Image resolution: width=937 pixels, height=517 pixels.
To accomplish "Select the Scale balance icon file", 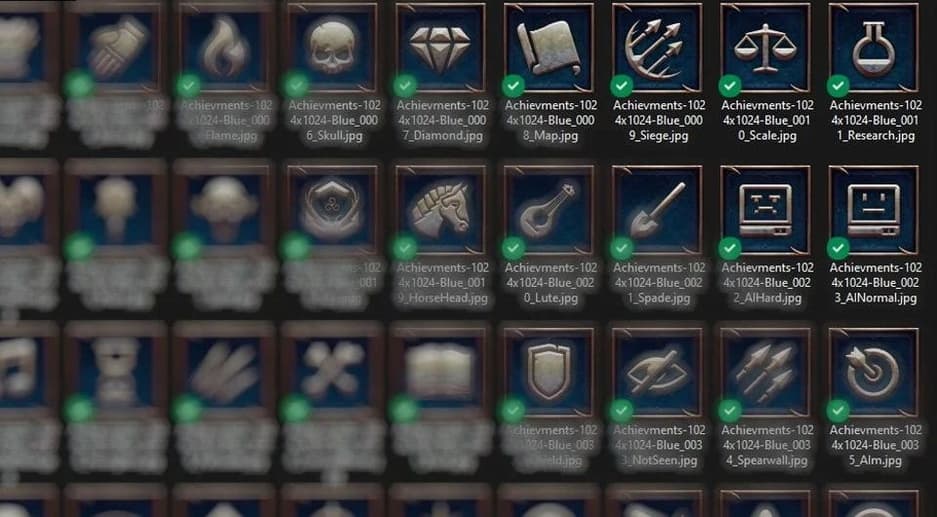I will point(765,48).
